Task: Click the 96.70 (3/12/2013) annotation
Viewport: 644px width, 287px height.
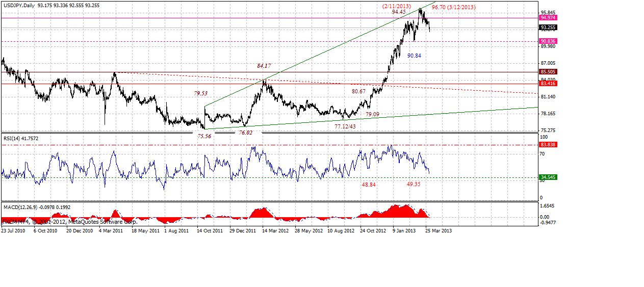Action: (x=453, y=8)
